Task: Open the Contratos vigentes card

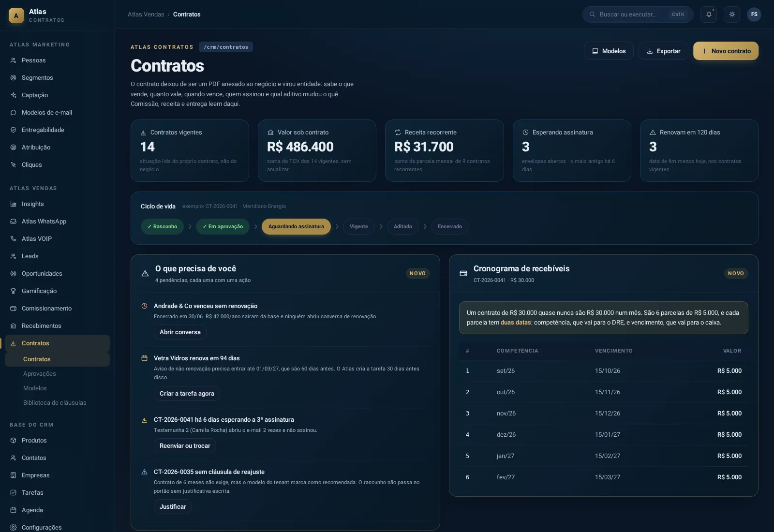Action: pos(190,151)
